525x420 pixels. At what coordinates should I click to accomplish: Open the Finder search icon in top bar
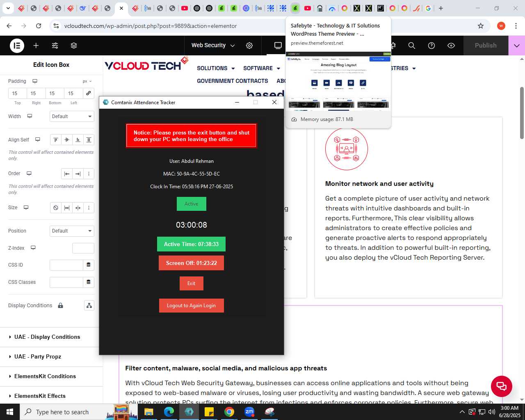[412, 46]
